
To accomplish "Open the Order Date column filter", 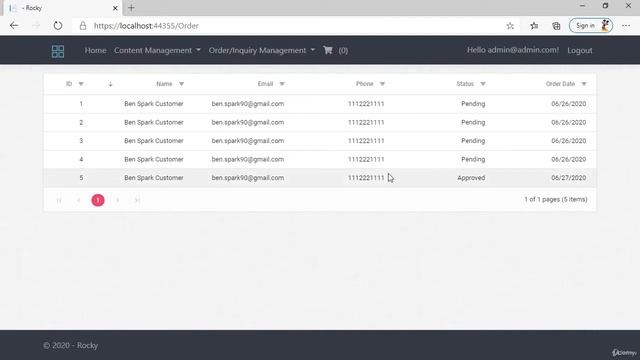I will tap(584, 84).
